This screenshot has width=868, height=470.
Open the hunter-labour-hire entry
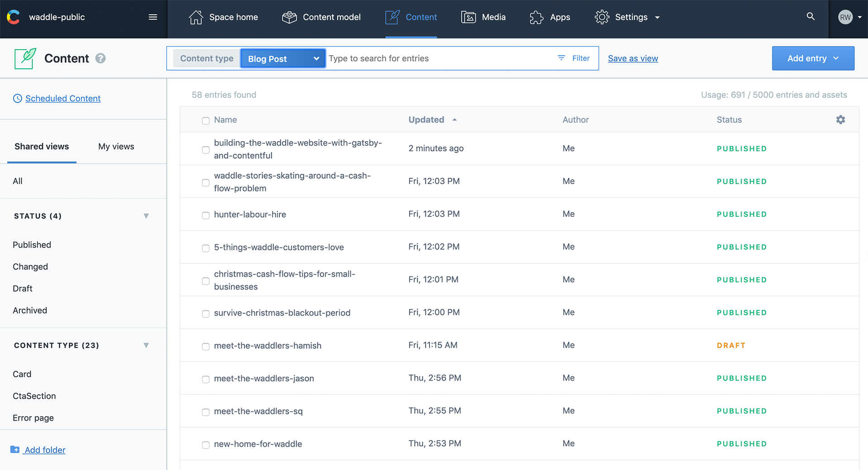point(250,214)
